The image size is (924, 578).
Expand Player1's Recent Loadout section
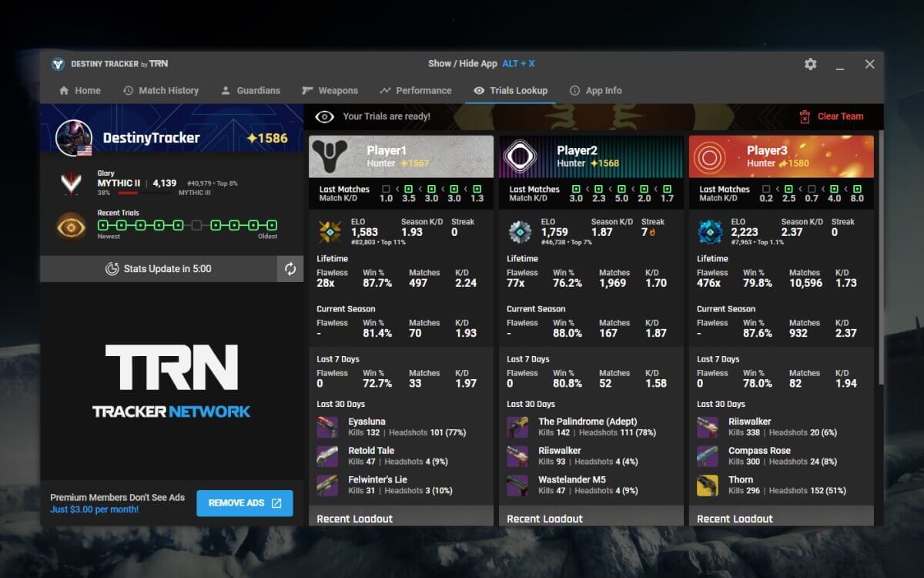click(401, 516)
